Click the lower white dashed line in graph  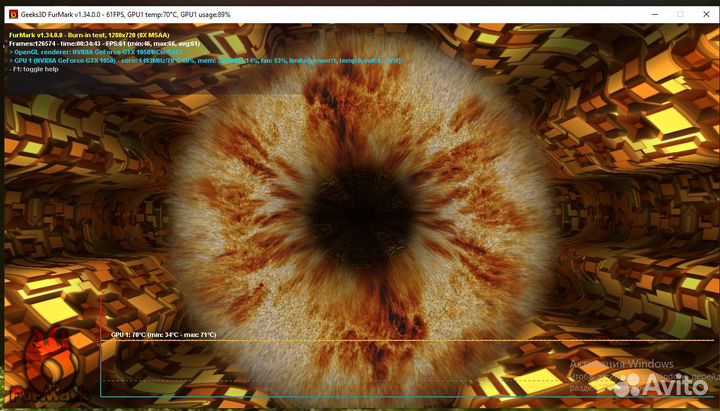coord(300,380)
